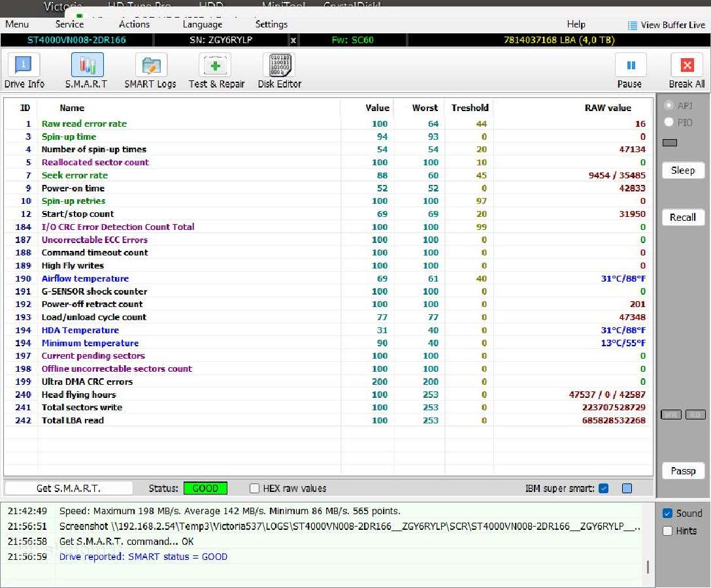This screenshot has width=711, height=588.
Task: Click the Value column header
Action: coord(377,108)
